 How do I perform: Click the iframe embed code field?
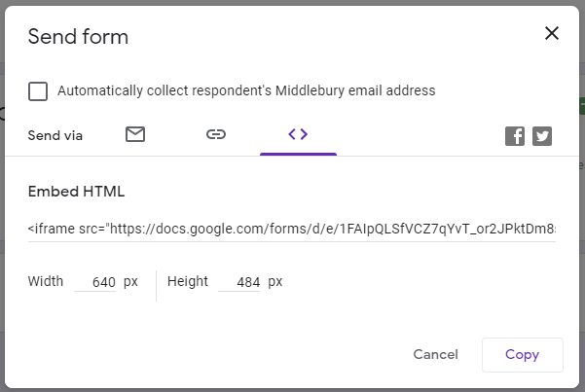coord(292,229)
